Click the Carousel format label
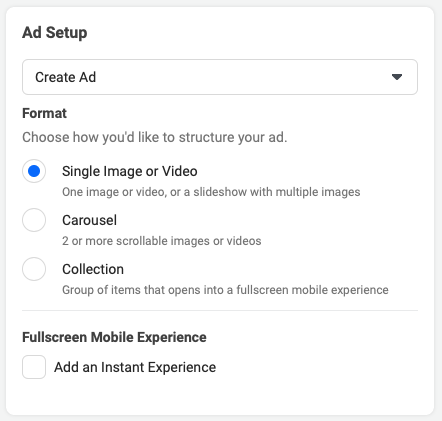Screen dimensions: 442x421 tap(89, 220)
